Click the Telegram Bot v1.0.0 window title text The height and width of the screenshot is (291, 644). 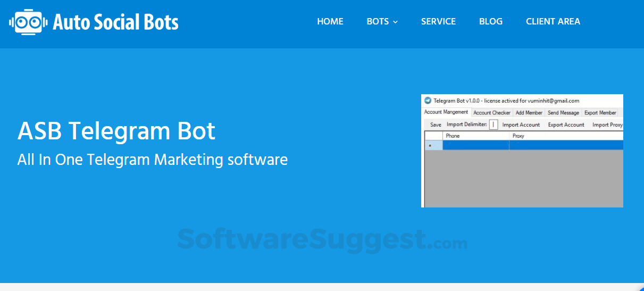coord(506,101)
